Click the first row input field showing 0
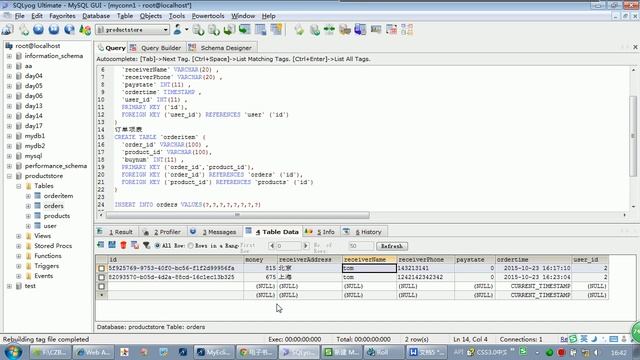Image resolution: width=640 pixels, height=360 pixels. point(288,246)
